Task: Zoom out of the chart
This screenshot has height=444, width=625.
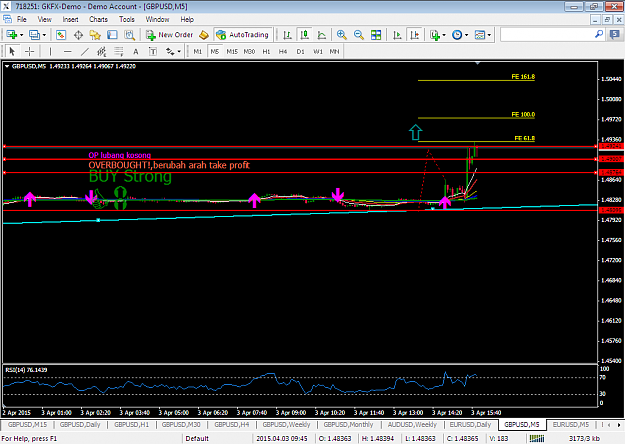Action: pos(359,35)
